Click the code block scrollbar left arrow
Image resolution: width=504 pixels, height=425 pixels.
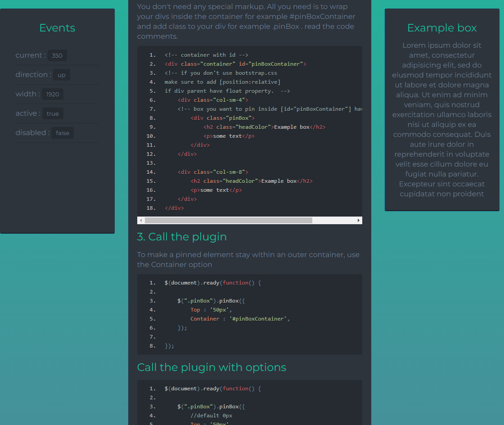click(x=141, y=220)
